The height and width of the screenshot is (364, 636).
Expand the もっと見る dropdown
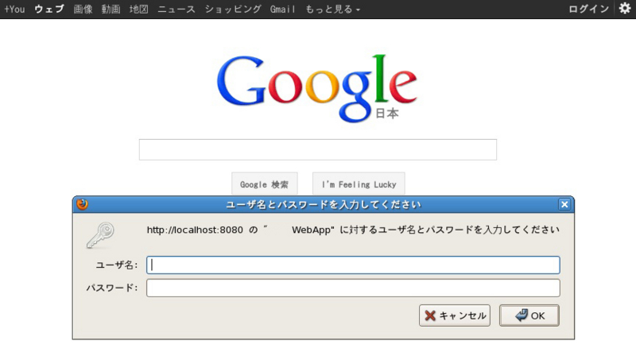(332, 9)
